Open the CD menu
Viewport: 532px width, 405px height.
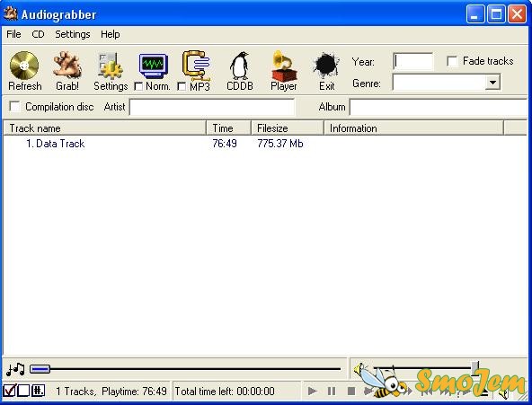[38, 34]
